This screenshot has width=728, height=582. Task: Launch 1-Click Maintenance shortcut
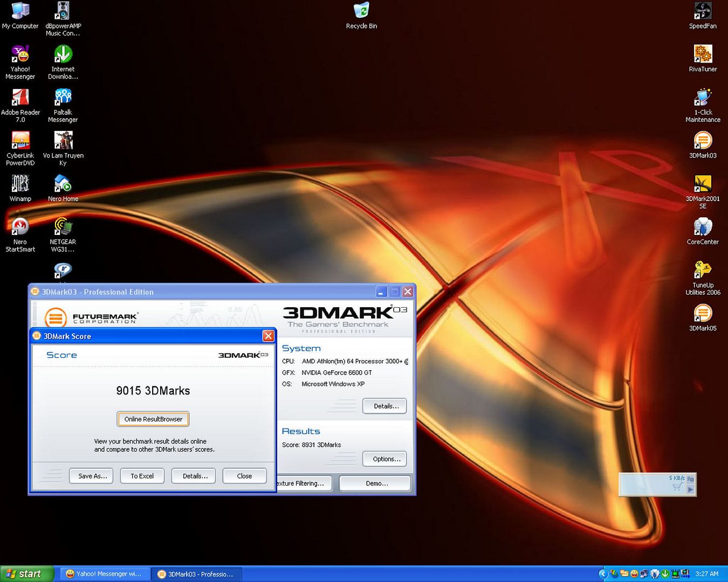tap(703, 105)
